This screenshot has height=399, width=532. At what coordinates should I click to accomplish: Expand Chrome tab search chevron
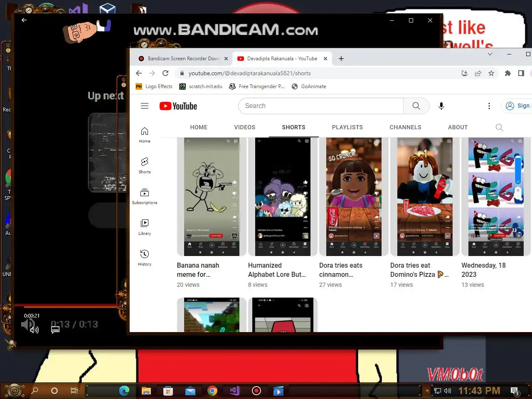(490, 54)
